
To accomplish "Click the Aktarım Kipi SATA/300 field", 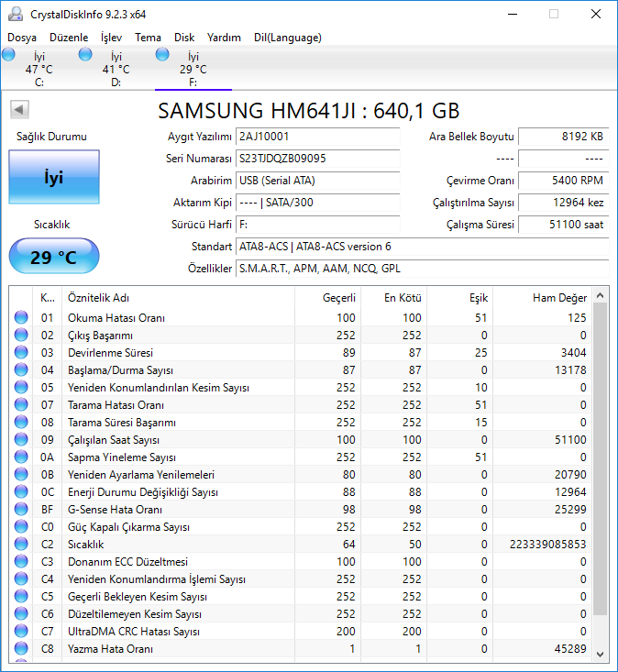I will 317,203.
